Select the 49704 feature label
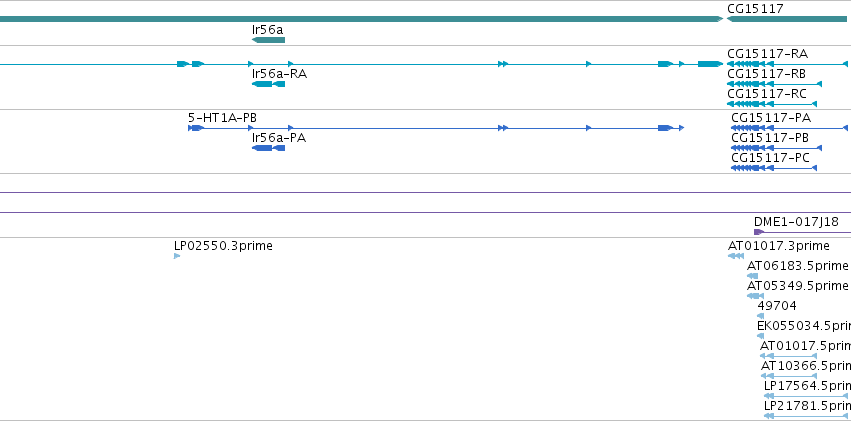851x421 pixels. point(777,306)
